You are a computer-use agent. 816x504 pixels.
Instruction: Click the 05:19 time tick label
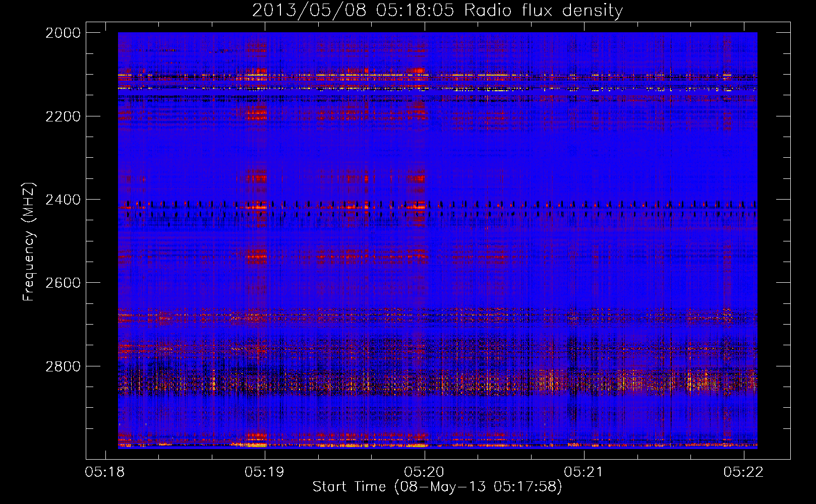[x=264, y=472]
